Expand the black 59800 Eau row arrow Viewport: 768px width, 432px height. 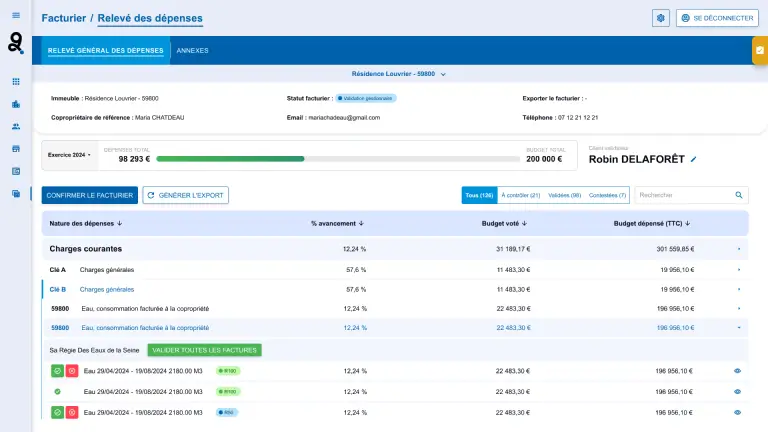click(739, 309)
